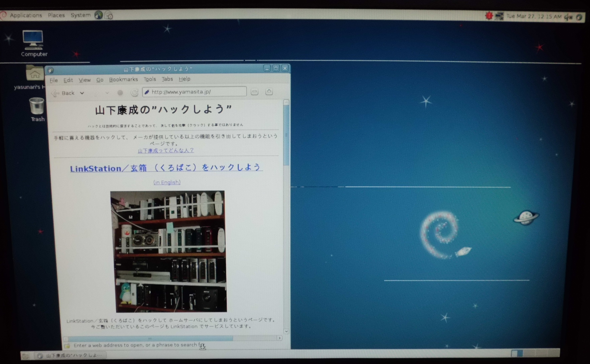Click the horizontal scrollbar right arrow
The height and width of the screenshot is (364, 590).
pyautogui.click(x=280, y=338)
